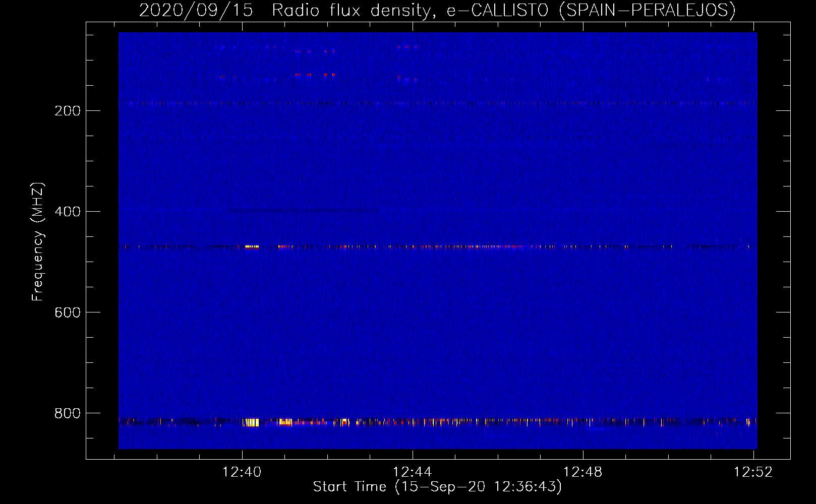Image resolution: width=816 pixels, height=504 pixels.
Task: Click the 12:40 time tick label
Action: (x=242, y=472)
